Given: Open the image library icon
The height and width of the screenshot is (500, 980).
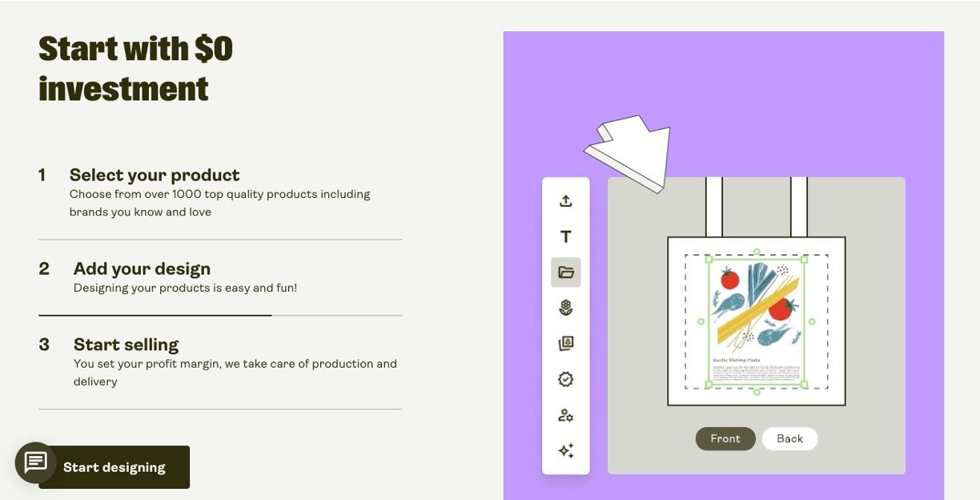Looking at the screenshot, I should (565, 344).
